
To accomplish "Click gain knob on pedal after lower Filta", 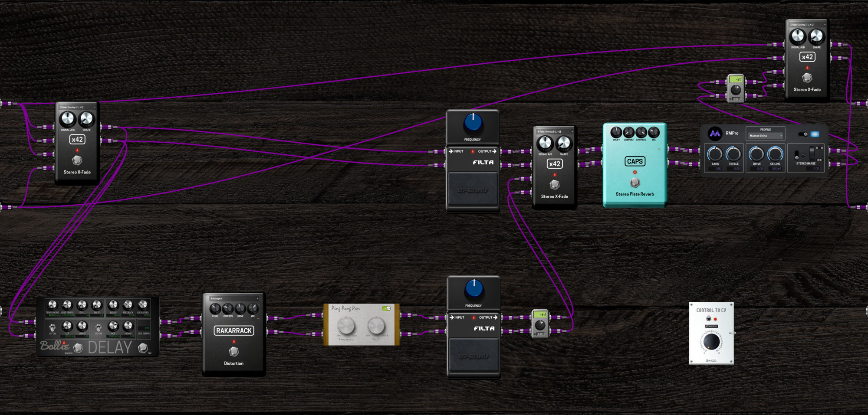I will (540, 325).
